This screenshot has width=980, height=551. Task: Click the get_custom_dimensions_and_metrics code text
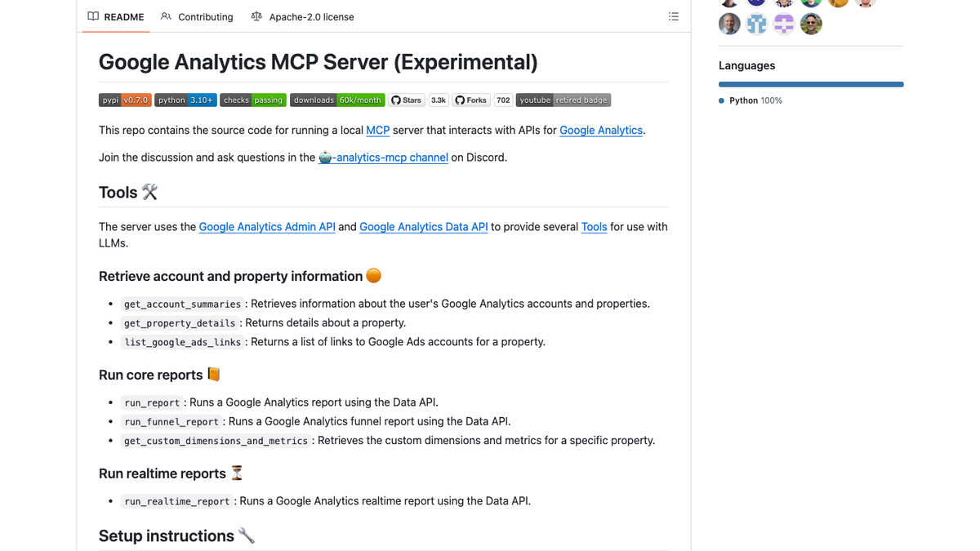point(216,441)
